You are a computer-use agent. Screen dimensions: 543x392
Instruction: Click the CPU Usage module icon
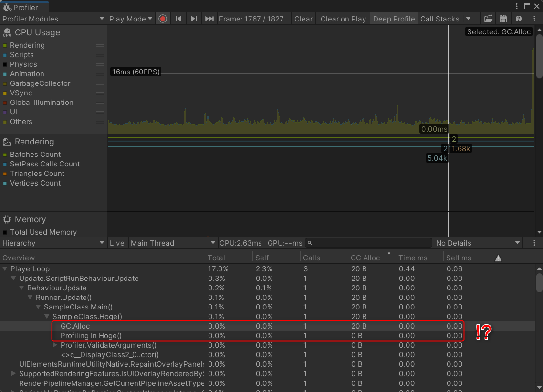(7, 32)
